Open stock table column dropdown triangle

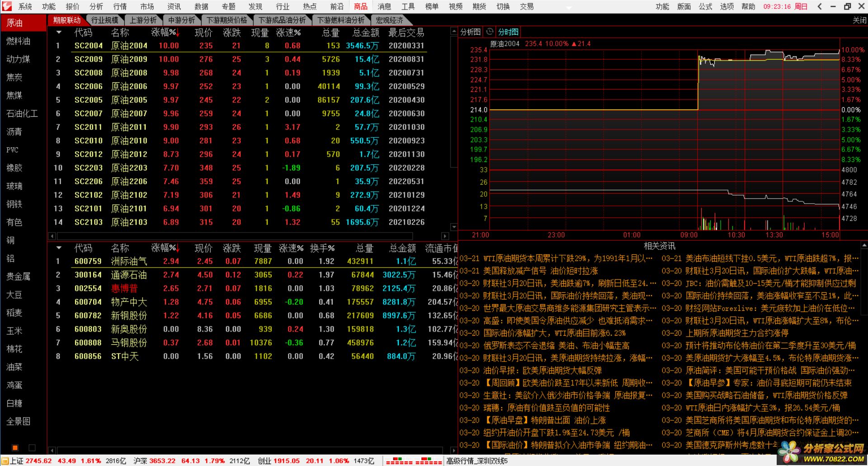point(59,248)
